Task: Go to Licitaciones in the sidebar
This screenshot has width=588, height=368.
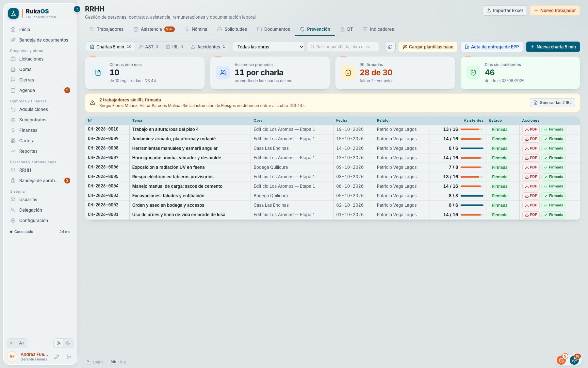Action: point(40,59)
